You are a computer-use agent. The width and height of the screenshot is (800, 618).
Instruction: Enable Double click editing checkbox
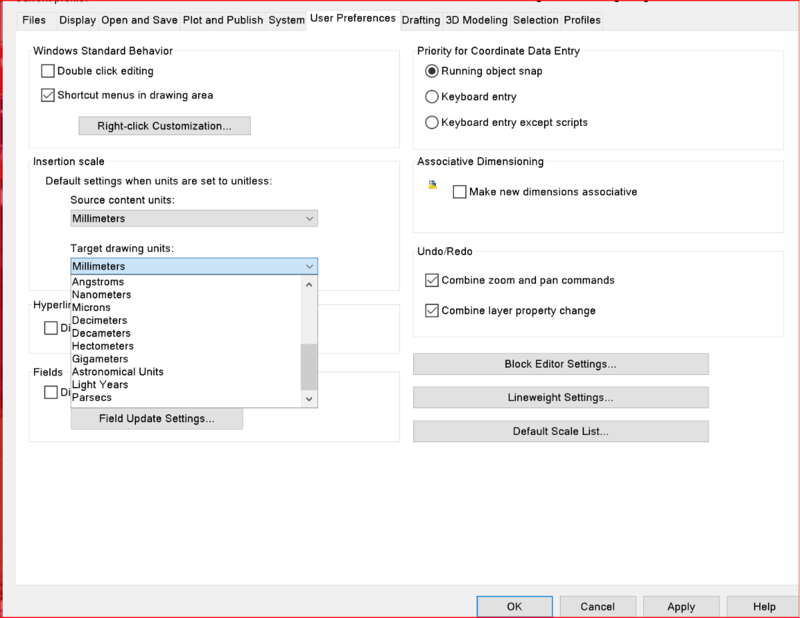(x=48, y=71)
